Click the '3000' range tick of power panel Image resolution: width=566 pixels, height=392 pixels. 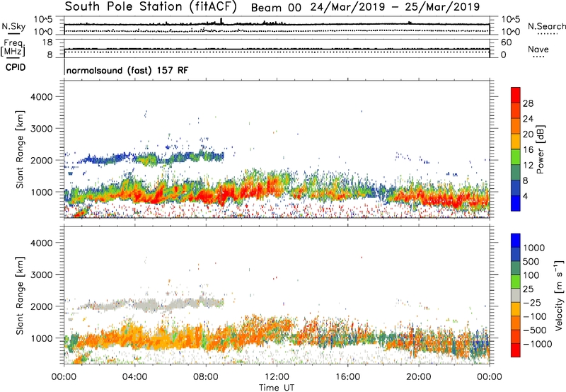(42, 129)
